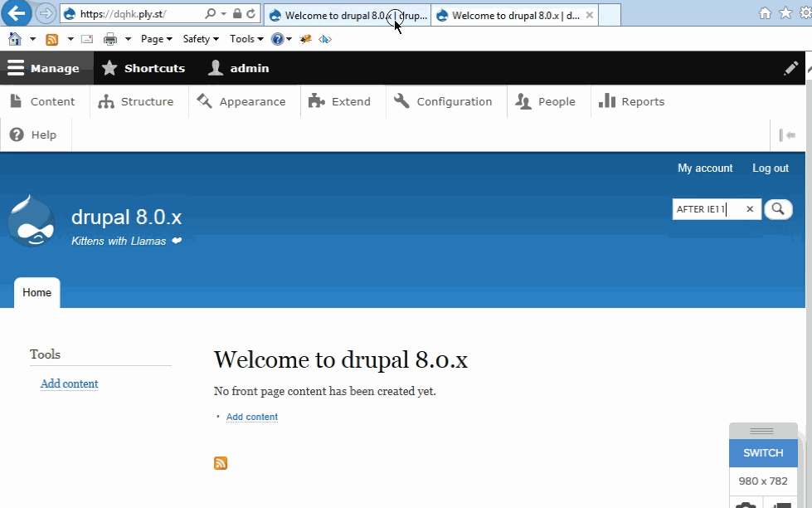Select the Home navigation tab
The width and height of the screenshot is (812, 508).
tap(36, 292)
